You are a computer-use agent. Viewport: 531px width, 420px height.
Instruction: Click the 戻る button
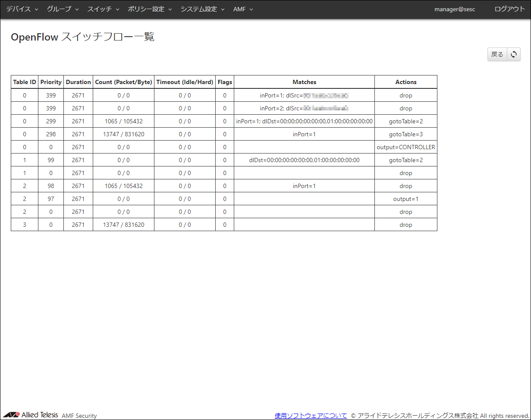497,54
